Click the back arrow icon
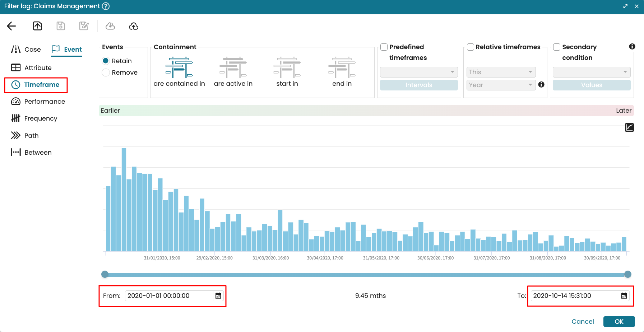 point(11,26)
